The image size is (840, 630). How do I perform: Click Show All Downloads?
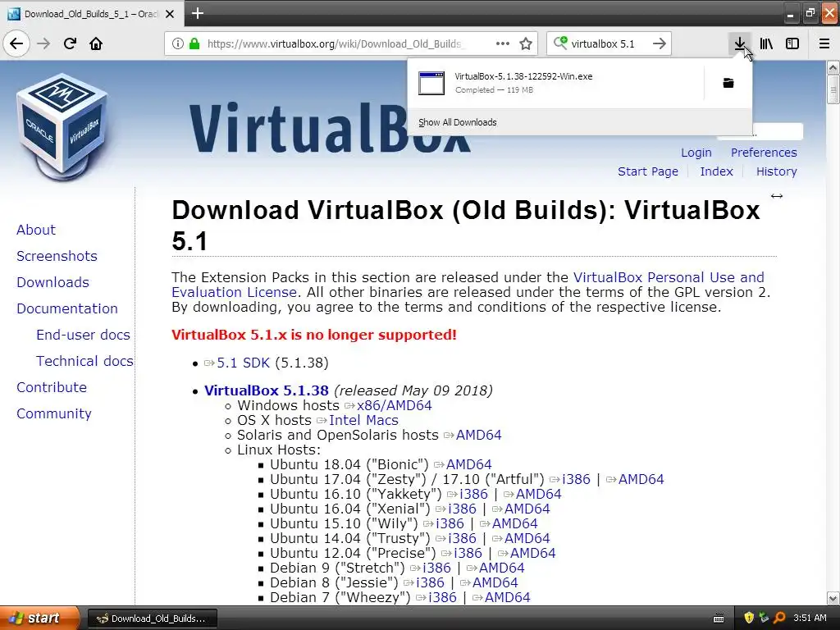coord(458,122)
